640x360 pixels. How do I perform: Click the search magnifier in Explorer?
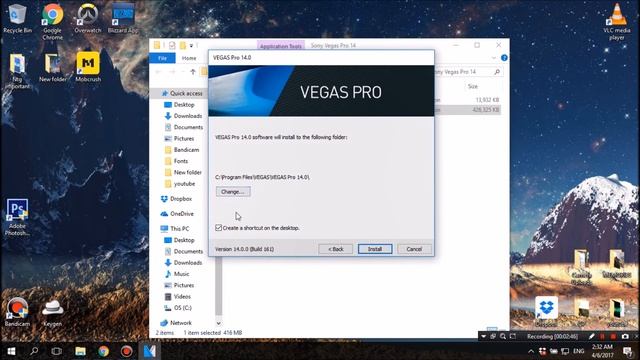coord(497,72)
